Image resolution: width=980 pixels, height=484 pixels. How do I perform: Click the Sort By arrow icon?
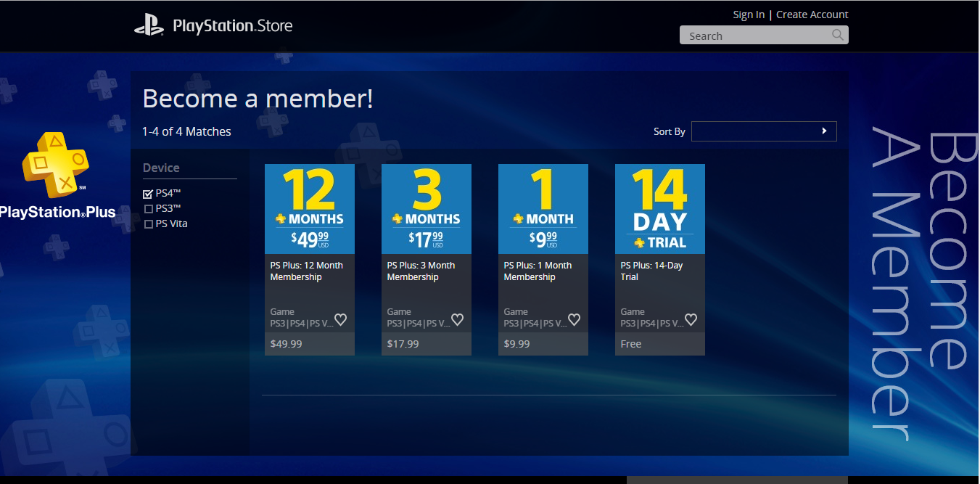click(824, 131)
